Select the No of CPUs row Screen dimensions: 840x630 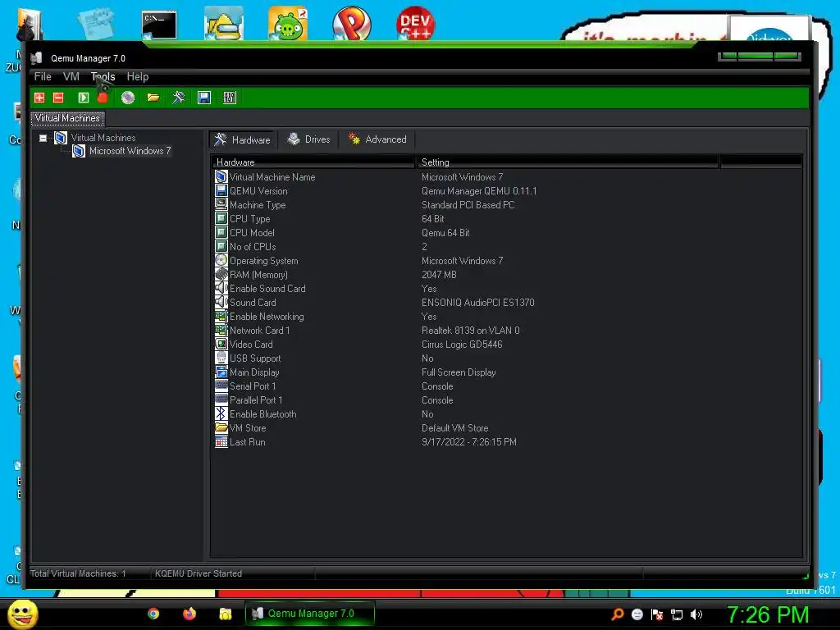(507, 246)
